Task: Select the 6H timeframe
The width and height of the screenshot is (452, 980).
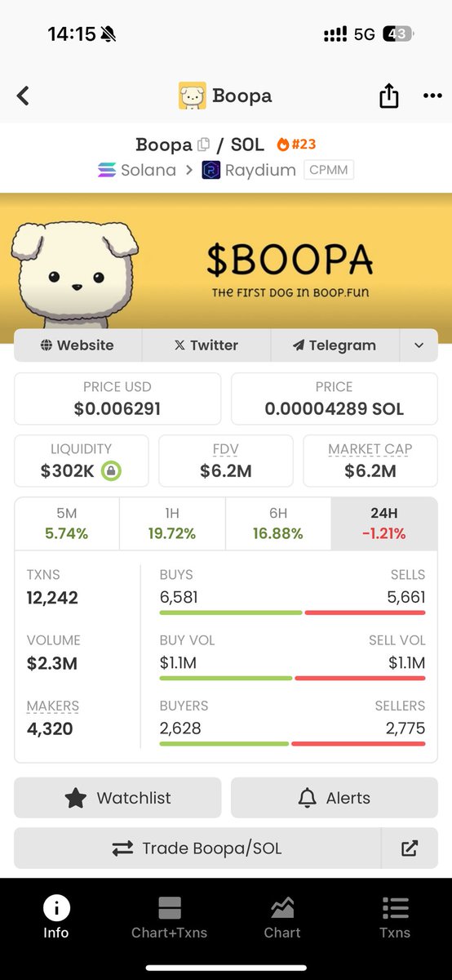Action: click(277, 523)
